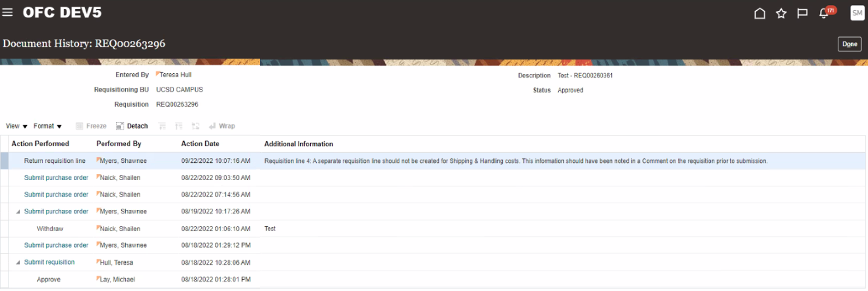Image resolution: width=868 pixels, height=291 pixels.
Task: Open SM user profile menu
Action: (857, 13)
